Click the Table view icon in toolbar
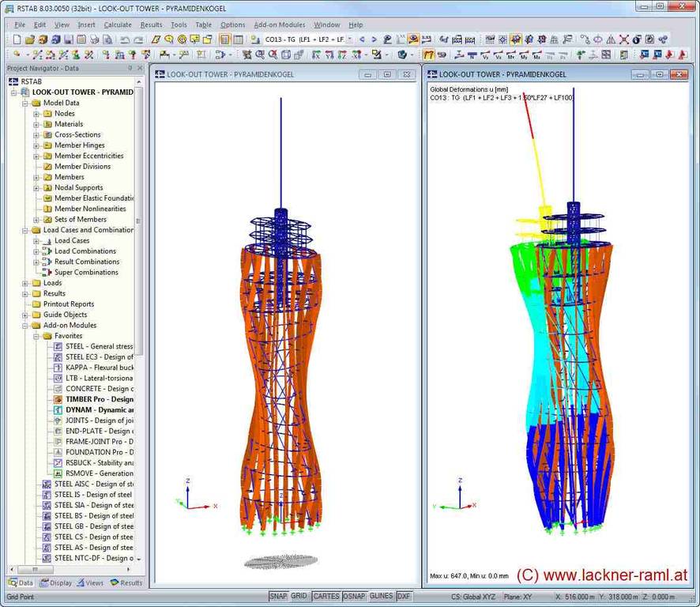 [239, 40]
